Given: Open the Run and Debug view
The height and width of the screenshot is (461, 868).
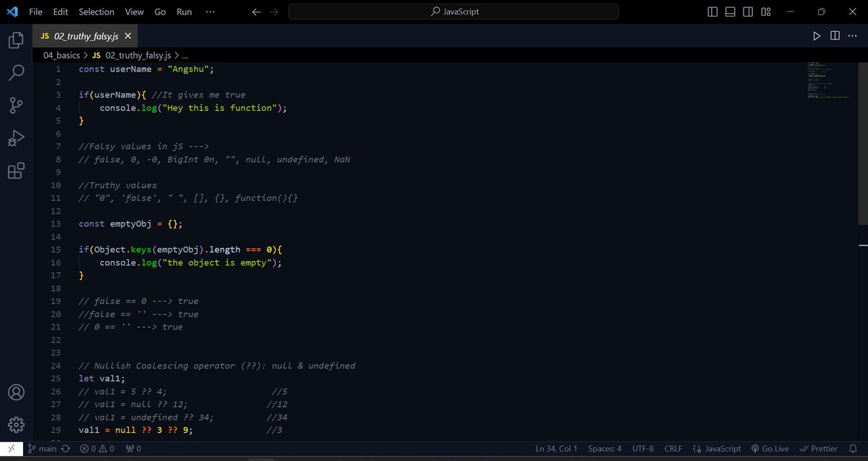Looking at the screenshot, I should pos(16,138).
